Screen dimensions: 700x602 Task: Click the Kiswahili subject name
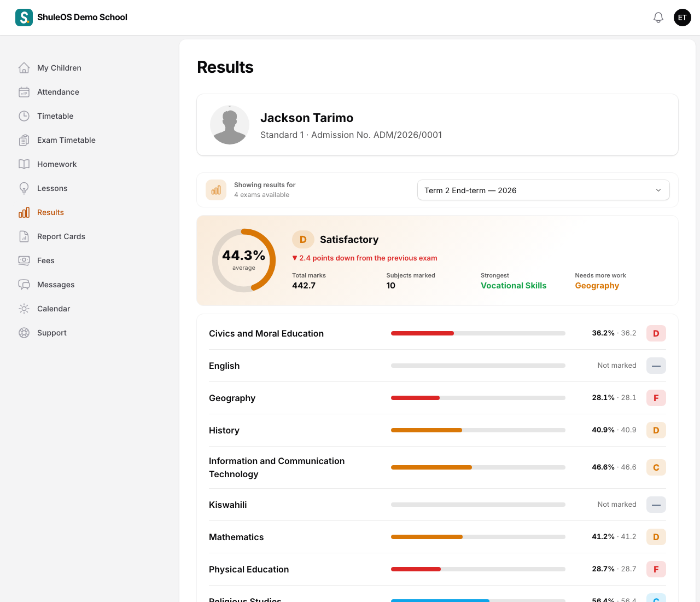coord(228,505)
